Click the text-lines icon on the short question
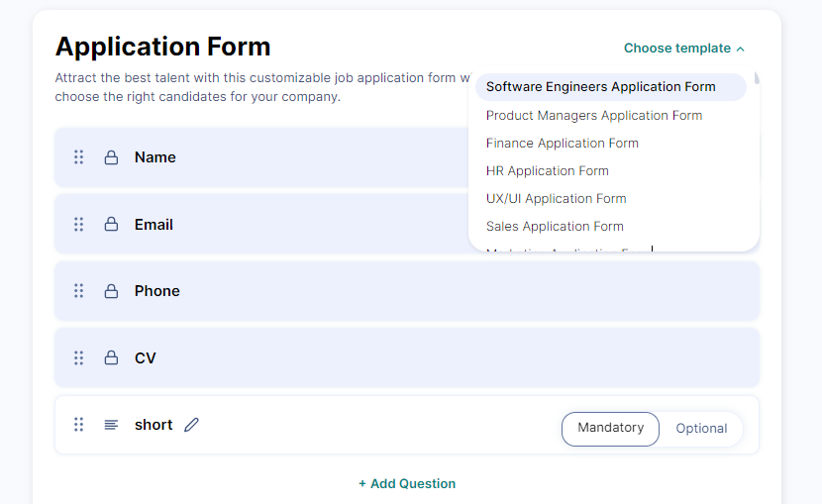This screenshot has width=822, height=504. pyautogui.click(x=111, y=425)
